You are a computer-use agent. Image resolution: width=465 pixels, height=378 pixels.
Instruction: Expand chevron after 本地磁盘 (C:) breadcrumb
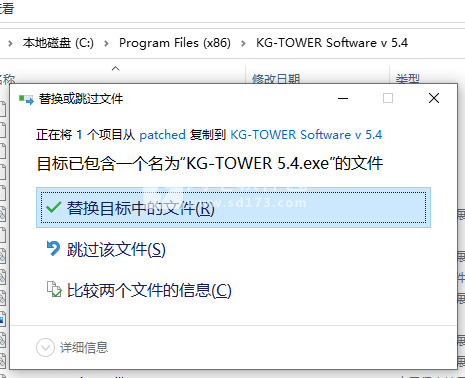coord(106,43)
